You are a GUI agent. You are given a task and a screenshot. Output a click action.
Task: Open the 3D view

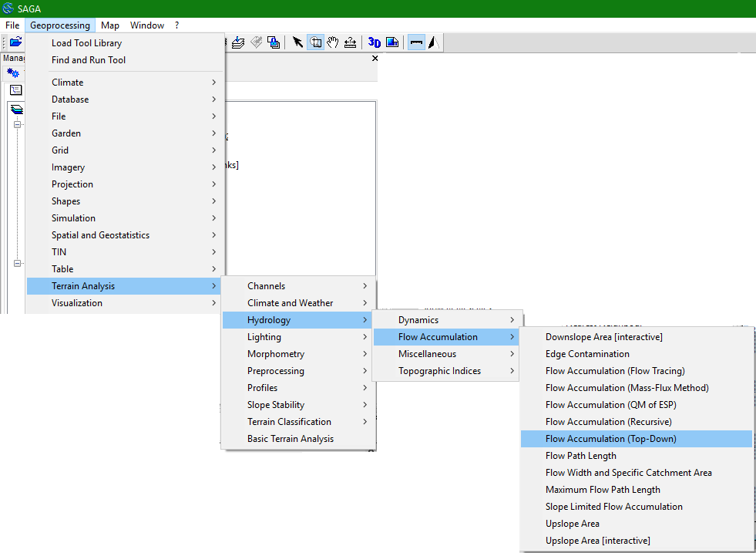374,42
